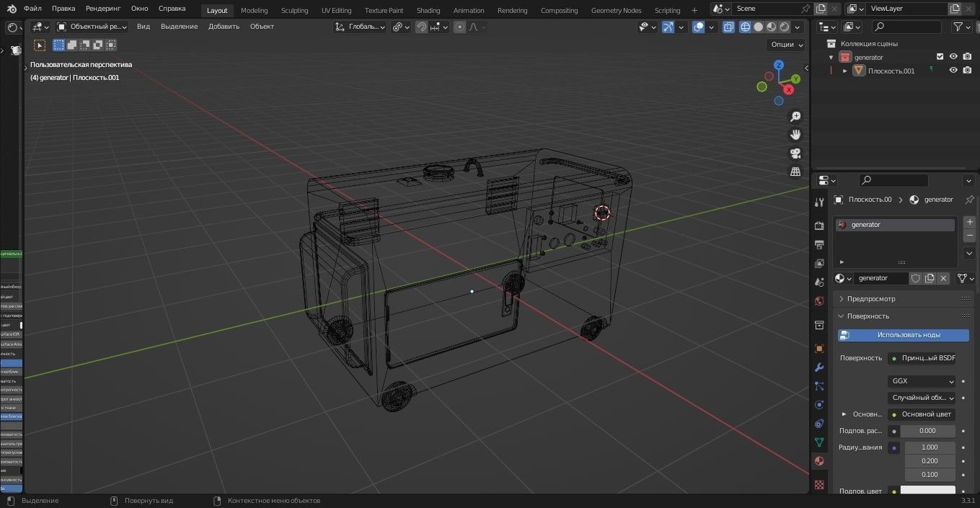Open the Particles properties tab
The height and width of the screenshot is (508, 980).
click(x=819, y=386)
